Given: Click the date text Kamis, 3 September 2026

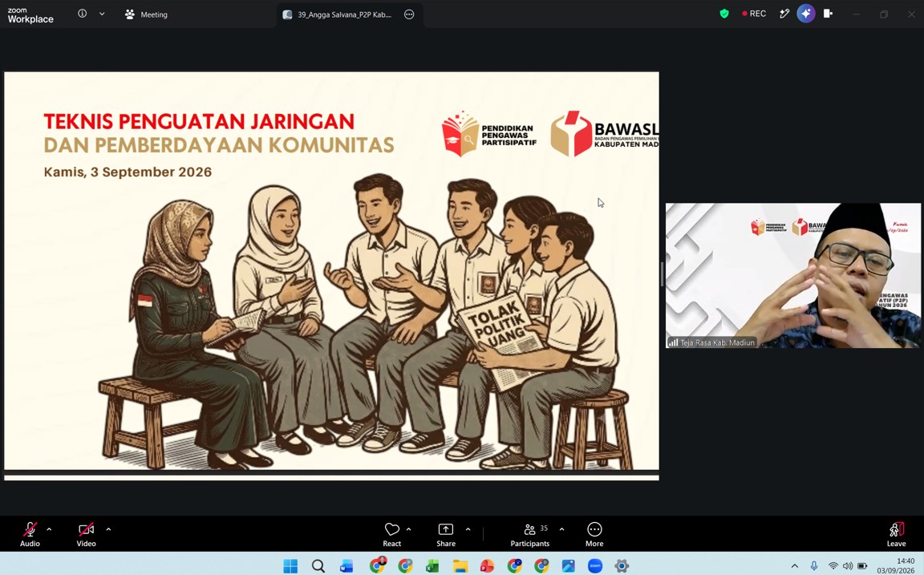Looking at the screenshot, I should click(x=128, y=172).
